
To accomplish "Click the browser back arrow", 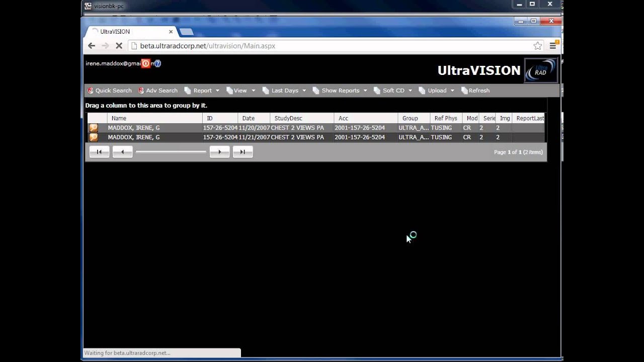I will click(x=91, y=46).
